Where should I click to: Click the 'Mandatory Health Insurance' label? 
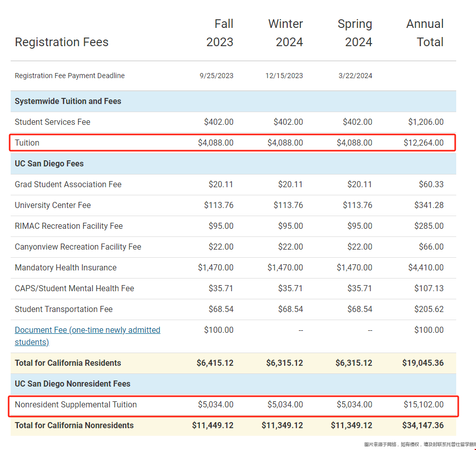tap(65, 268)
